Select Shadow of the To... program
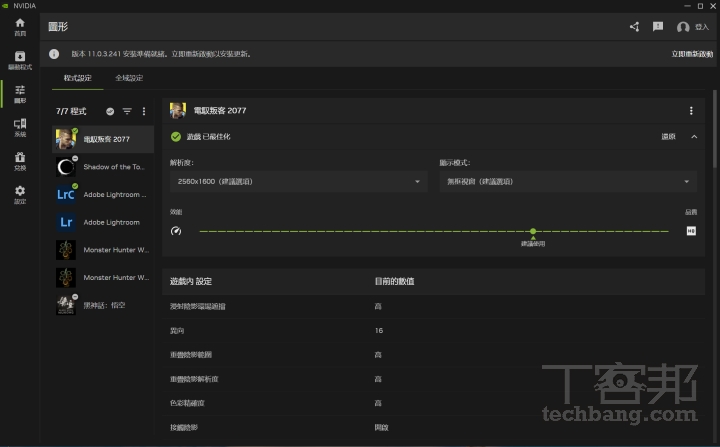Viewport: 720px width, 447px height. click(103, 167)
